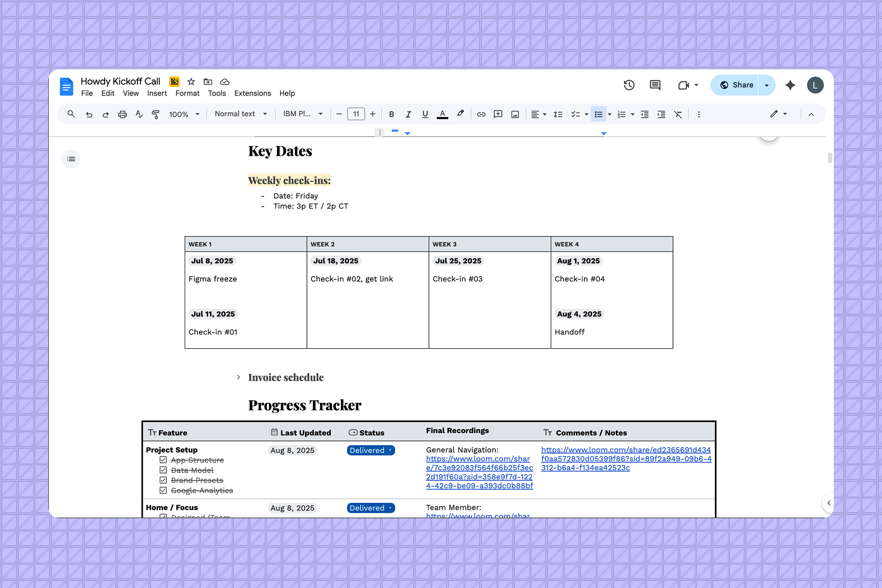Image resolution: width=882 pixels, height=588 pixels.
Task: Expand the Invoice schedule section
Action: (x=238, y=377)
